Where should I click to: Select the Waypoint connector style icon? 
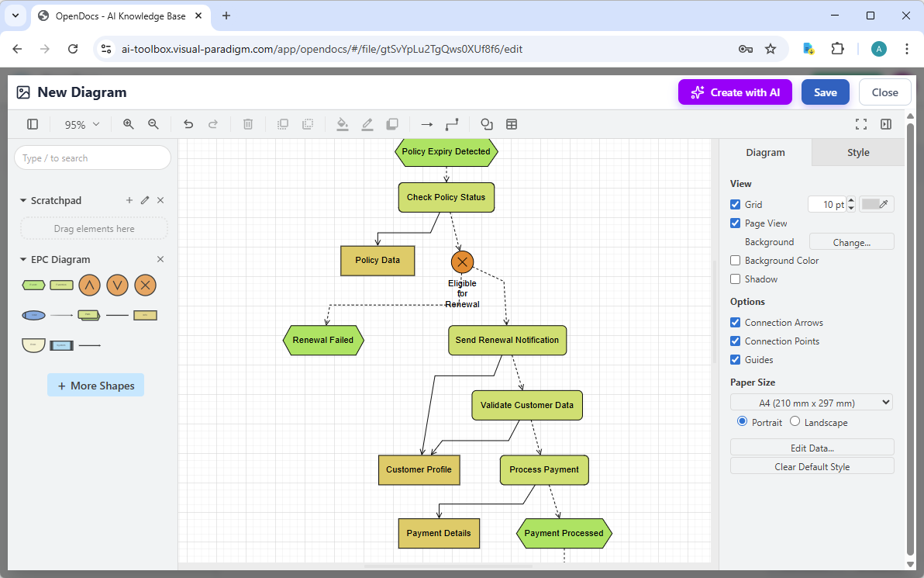(452, 124)
